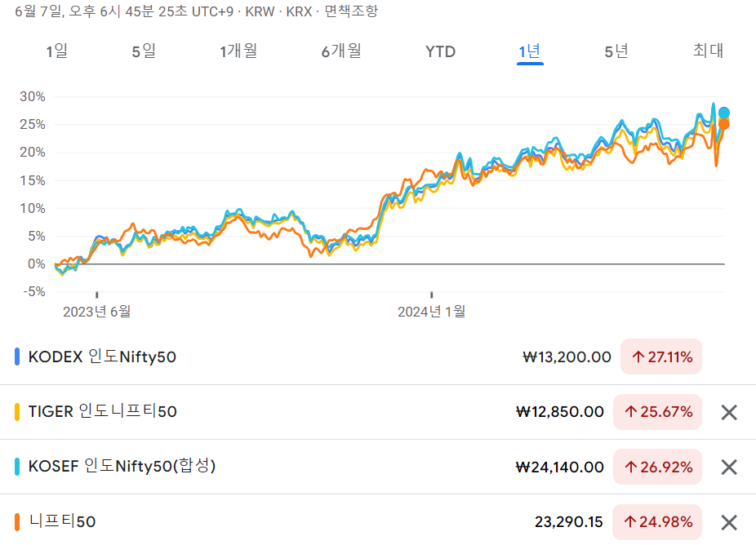Click the ↑27.11% change badge for KODEX
756x545 pixels.
[661, 357]
